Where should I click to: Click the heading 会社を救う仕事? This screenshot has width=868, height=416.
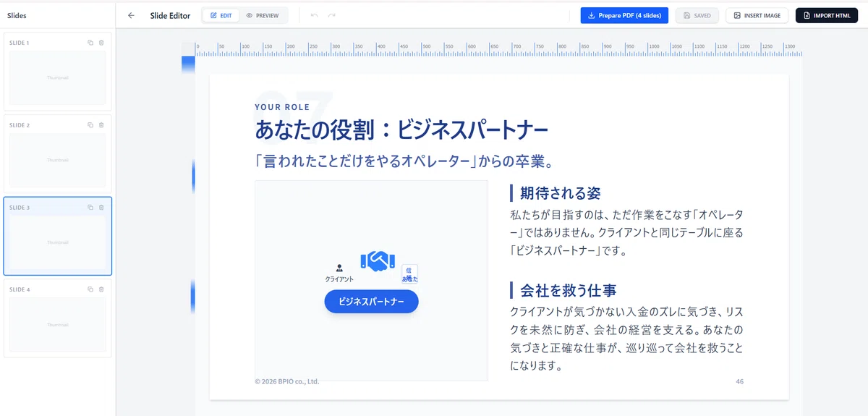tap(568, 290)
